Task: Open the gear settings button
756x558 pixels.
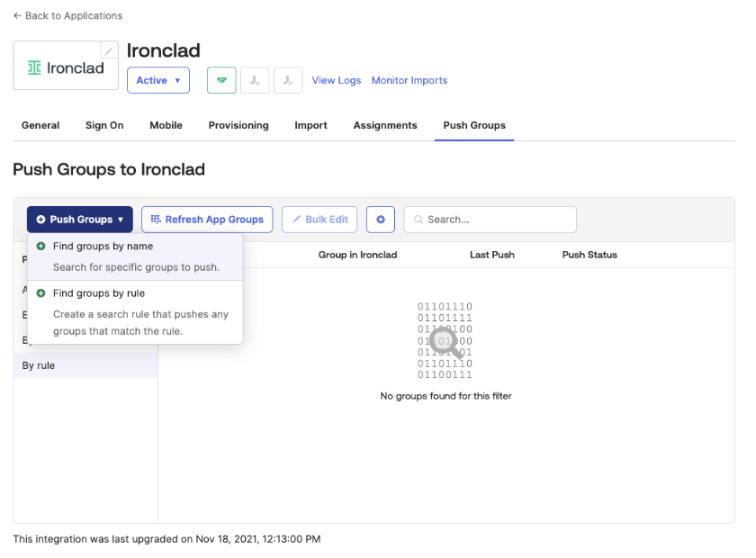Action: (x=381, y=220)
